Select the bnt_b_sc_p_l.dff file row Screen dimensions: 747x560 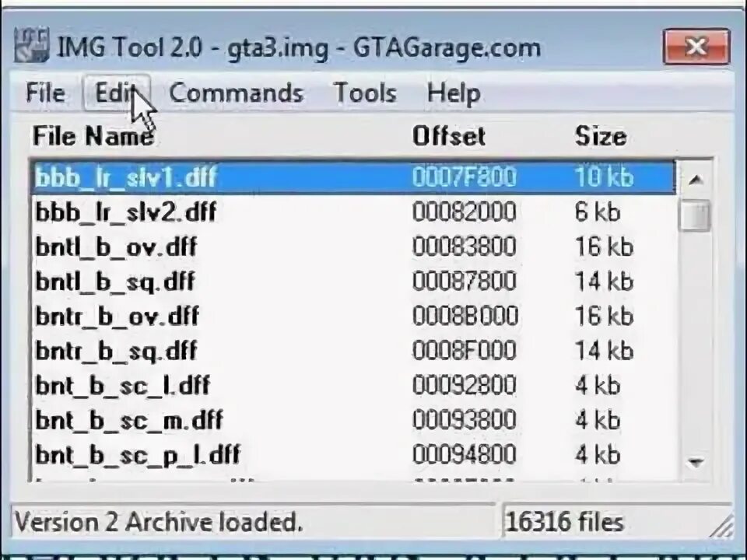point(353,455)
